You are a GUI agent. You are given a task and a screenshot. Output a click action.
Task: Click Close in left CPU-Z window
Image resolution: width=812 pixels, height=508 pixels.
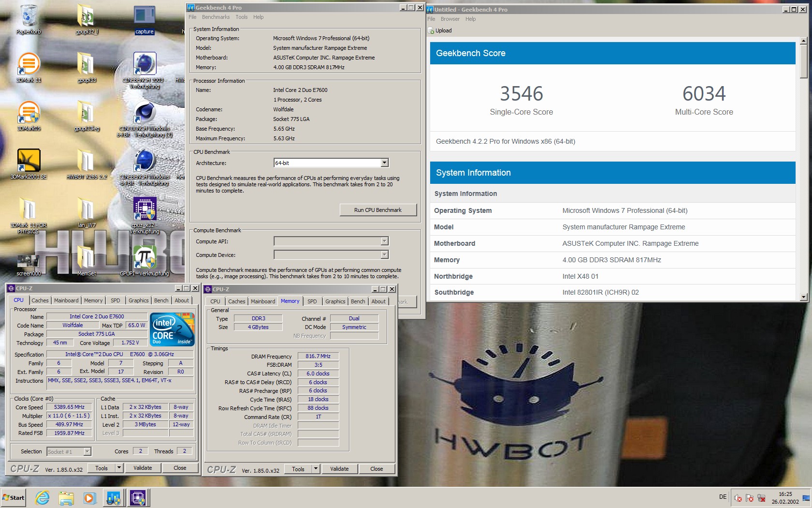pyautogui.click(x=180, y=468)
